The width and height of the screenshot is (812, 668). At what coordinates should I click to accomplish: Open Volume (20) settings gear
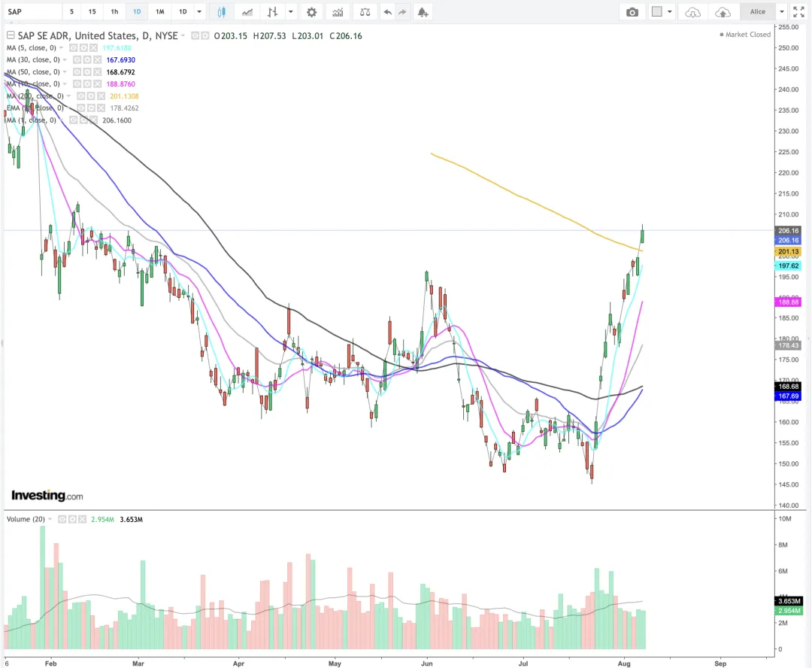[x=72, y=519]
